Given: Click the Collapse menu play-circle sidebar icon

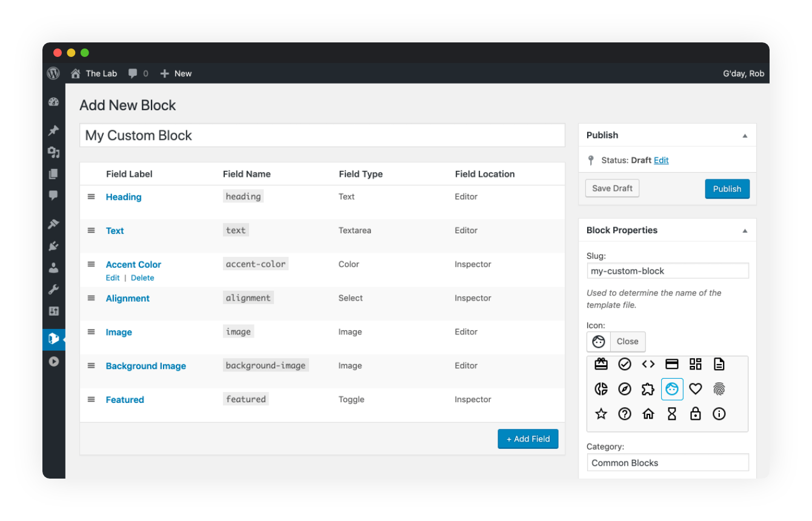Looking at the screenshot, I should 53,361.
